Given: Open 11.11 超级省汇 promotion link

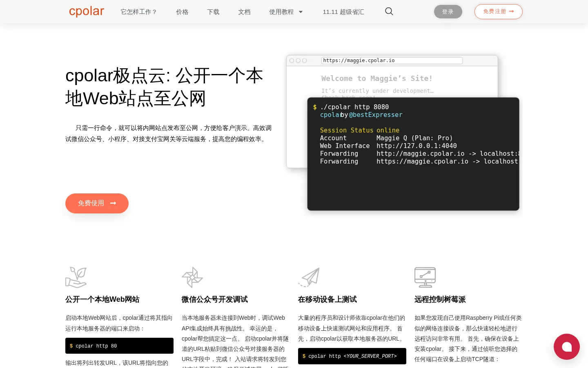Looking at the screenshot, I should [343, 12].
